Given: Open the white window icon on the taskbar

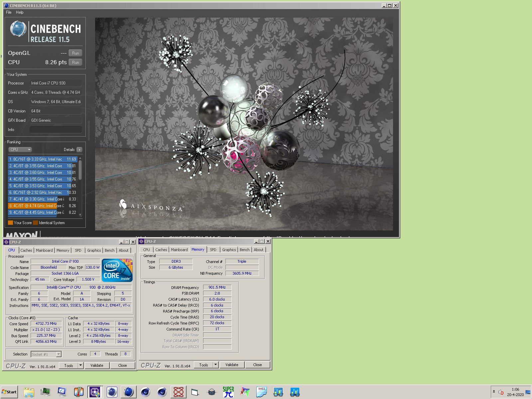Looking at the screenshot, I should tap(195, 392).
